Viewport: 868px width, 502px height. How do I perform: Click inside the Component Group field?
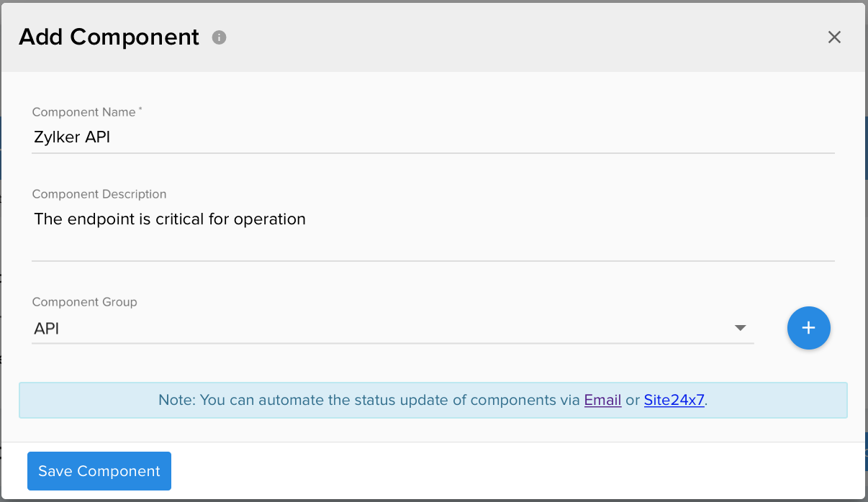(288, 328)
